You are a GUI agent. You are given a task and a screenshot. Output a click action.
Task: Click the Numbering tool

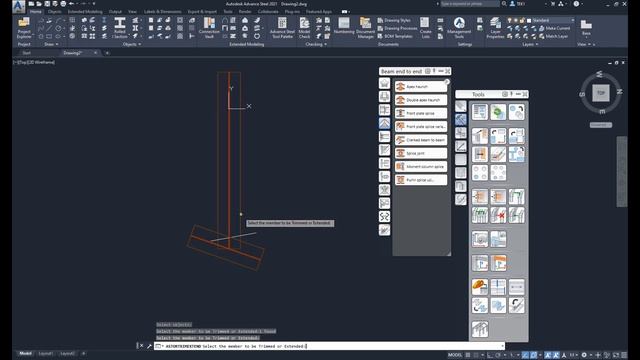tap(344, 26)
